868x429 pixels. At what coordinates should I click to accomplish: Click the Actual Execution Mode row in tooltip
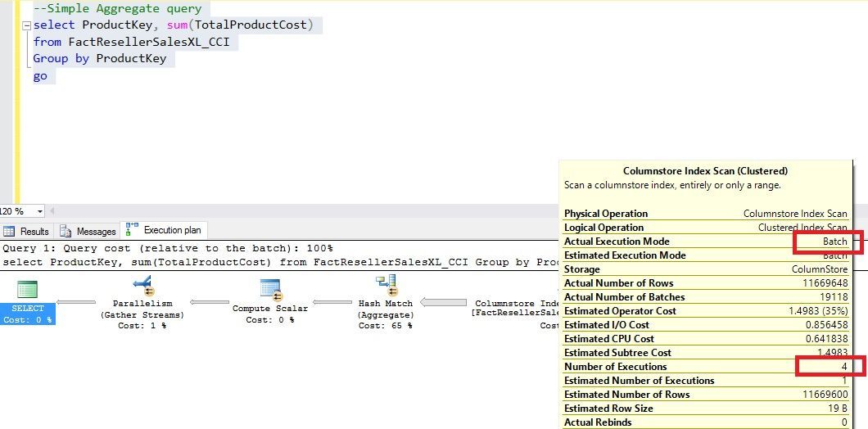coord(705,242)
